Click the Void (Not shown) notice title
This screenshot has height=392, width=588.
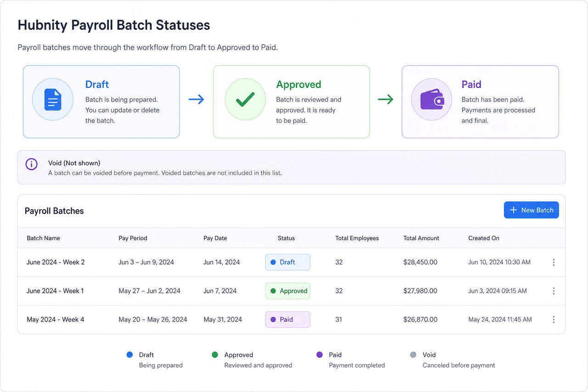(x=74, y=163)
